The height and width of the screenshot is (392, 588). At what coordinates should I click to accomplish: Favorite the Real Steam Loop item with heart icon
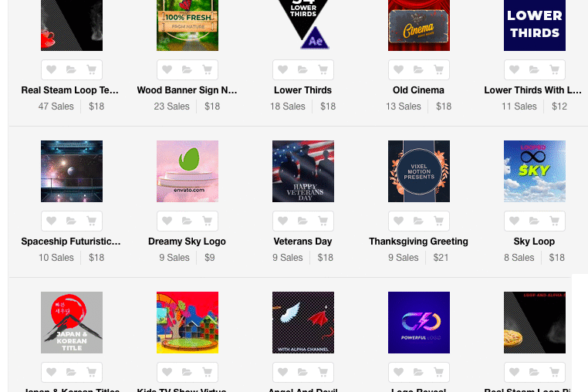coord(52,69)
